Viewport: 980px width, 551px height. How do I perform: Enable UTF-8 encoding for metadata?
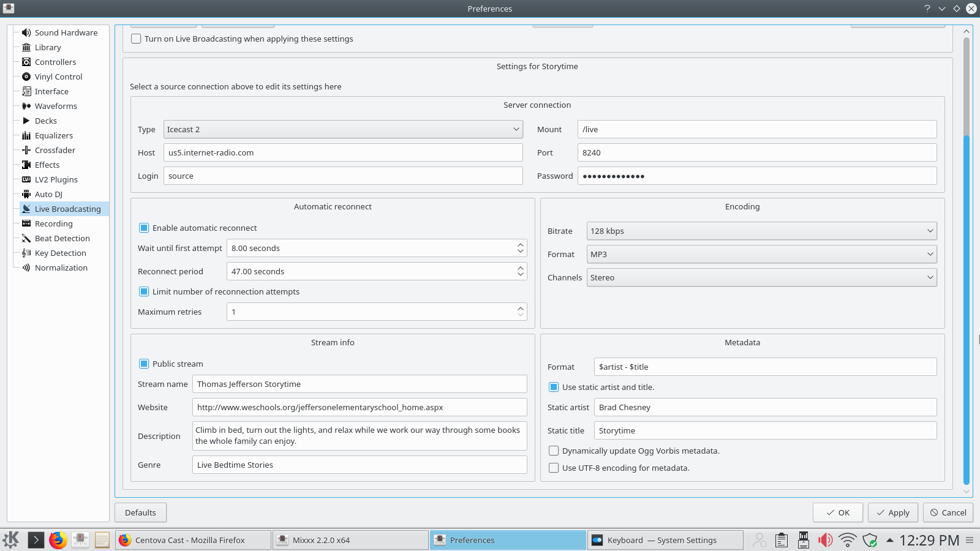tap(554, 468)
